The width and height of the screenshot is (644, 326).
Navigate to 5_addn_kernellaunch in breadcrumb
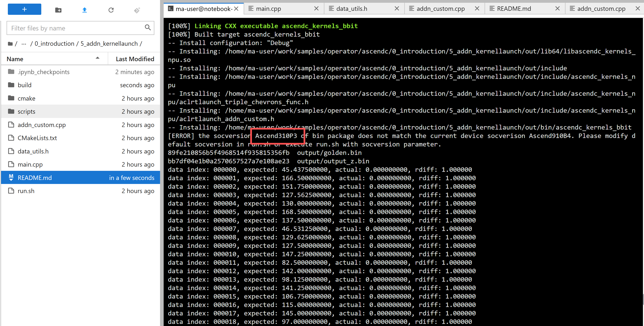coord(109,43)
